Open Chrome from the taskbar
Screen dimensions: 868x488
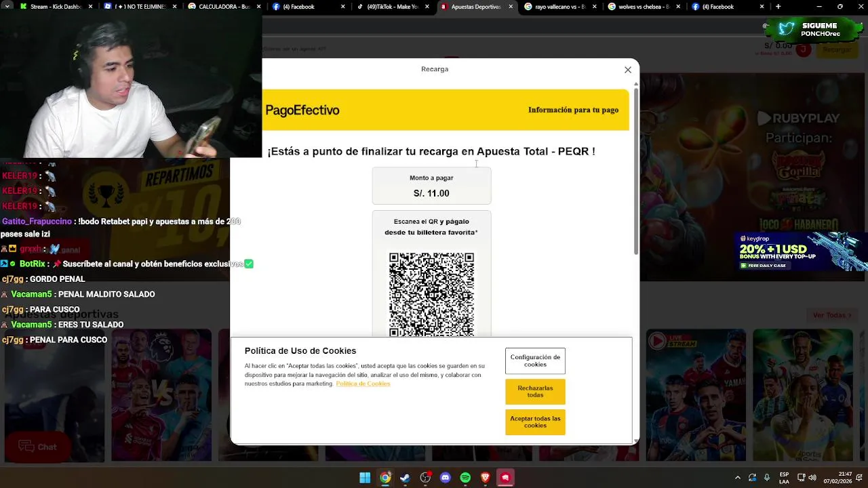coord(385,478)
